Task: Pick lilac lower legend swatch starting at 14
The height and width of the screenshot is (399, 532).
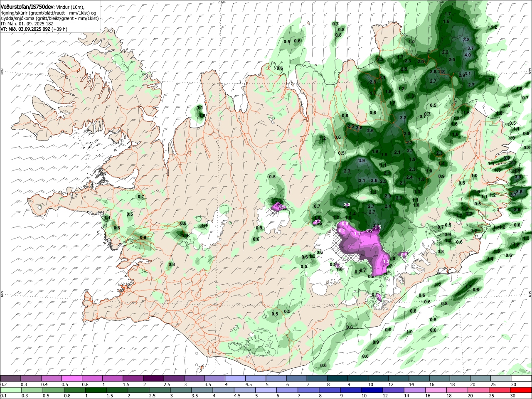Action: 414,390
